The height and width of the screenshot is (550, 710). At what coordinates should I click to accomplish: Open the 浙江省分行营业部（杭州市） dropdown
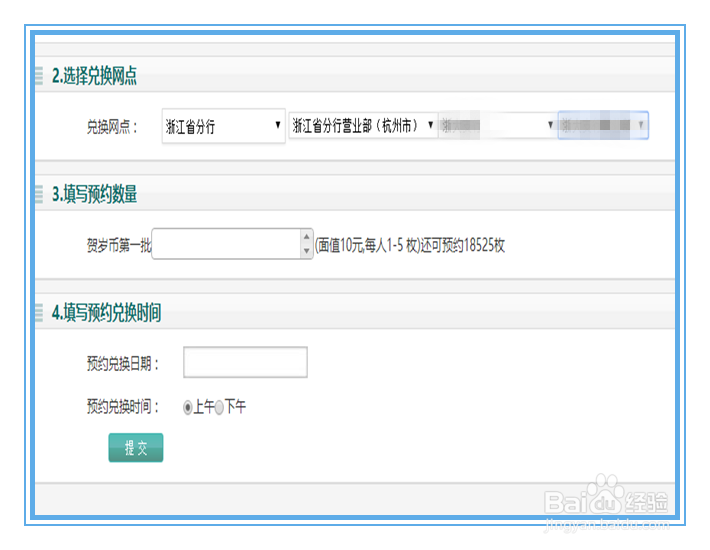[x=363, y=125]
